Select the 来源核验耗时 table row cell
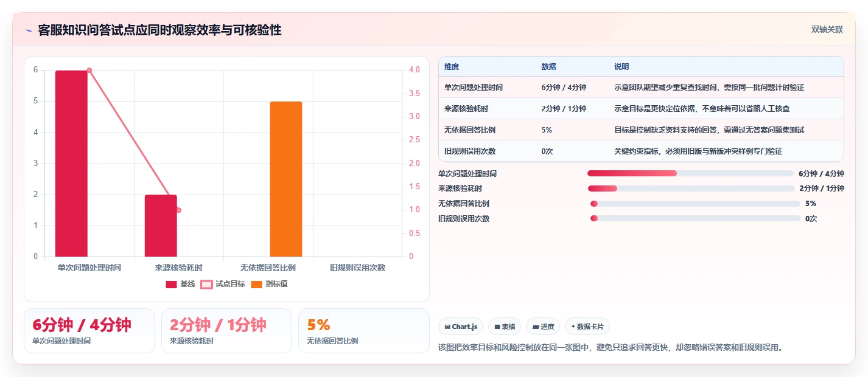The height and width of the screenshot is (377, 868). [x=466, y=109]
